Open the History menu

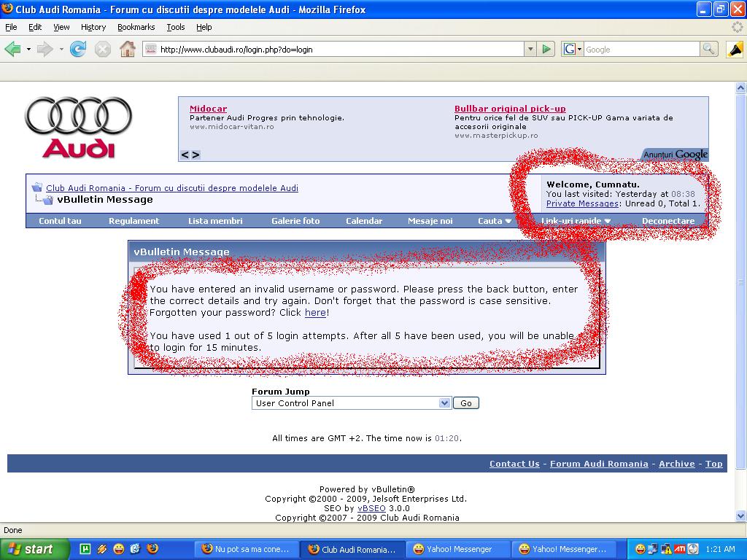pyautogui.click(x=93, y=27)
